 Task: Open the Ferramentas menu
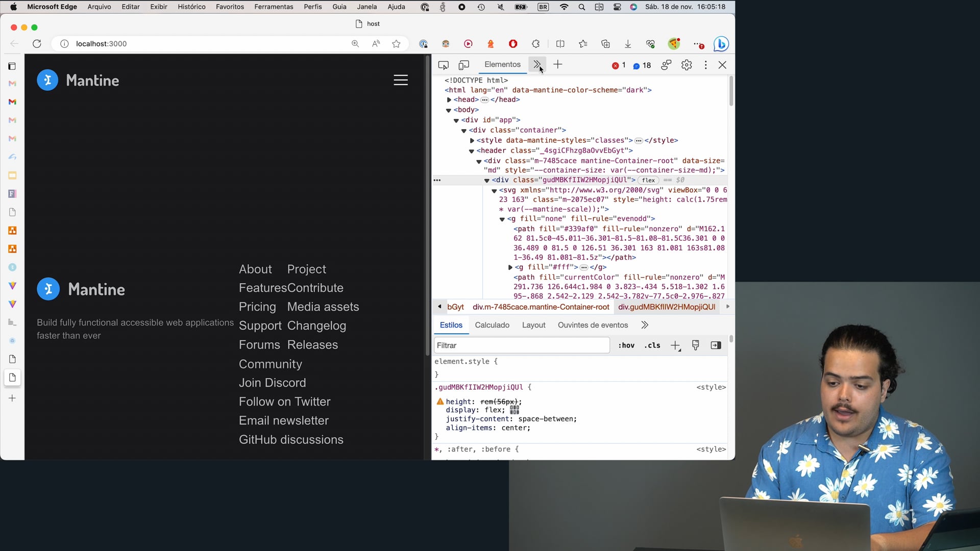[x=274, y=7]
